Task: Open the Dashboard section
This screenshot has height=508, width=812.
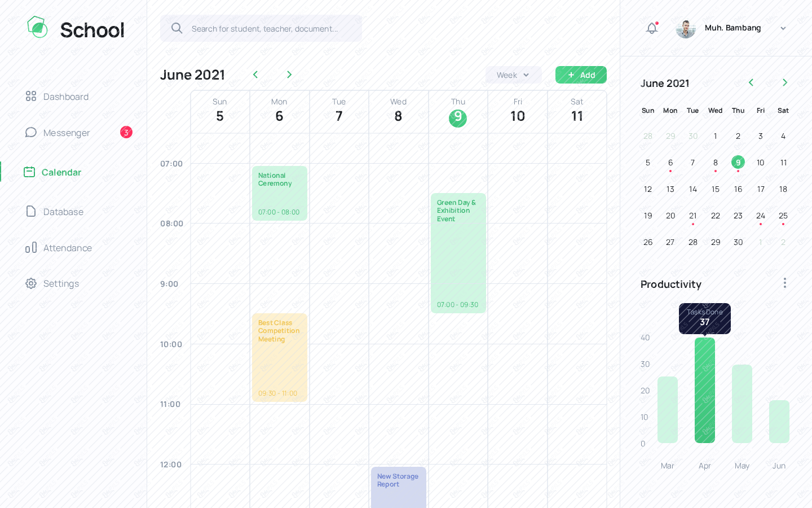Action: 66,97
